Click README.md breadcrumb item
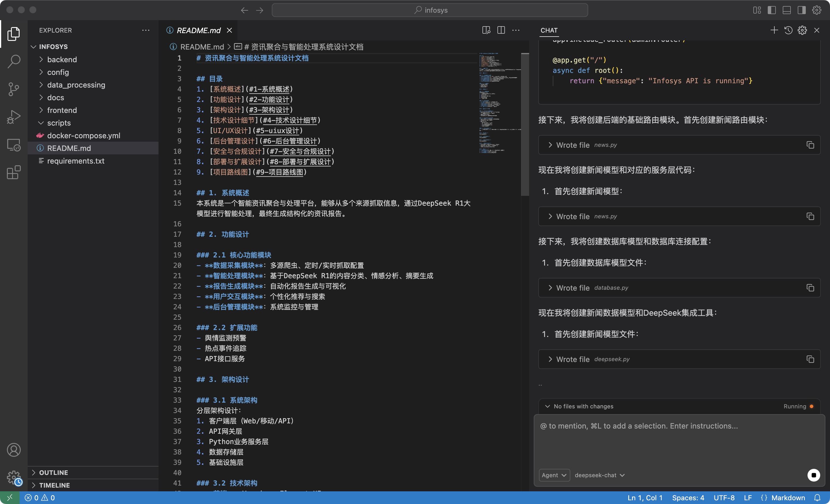830x504 pixels. (202, 47)
